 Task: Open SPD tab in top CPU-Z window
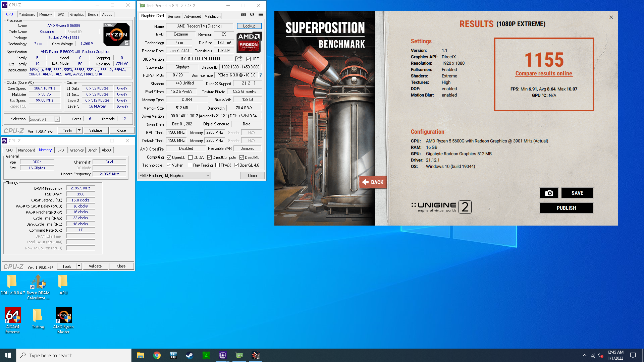point(61,14)
